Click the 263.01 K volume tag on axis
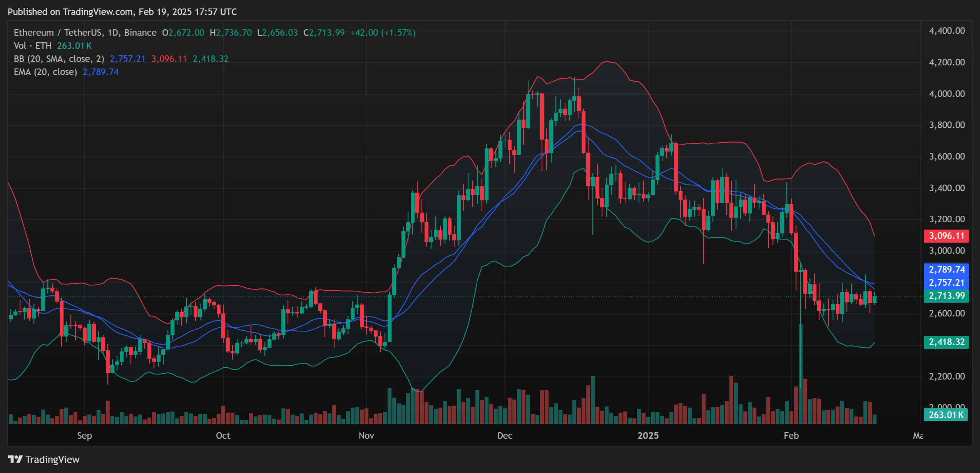 945,415
